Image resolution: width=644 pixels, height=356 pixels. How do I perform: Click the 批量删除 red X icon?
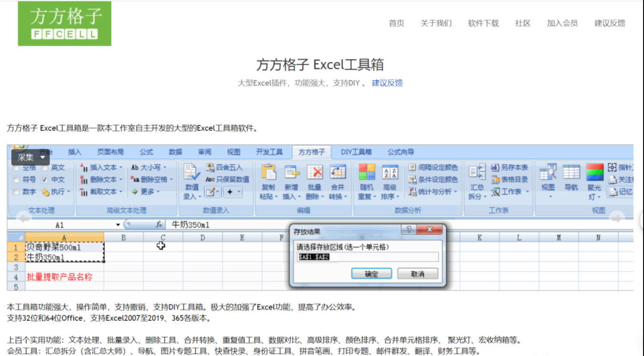pyautogui.click(x=314, y=173)
